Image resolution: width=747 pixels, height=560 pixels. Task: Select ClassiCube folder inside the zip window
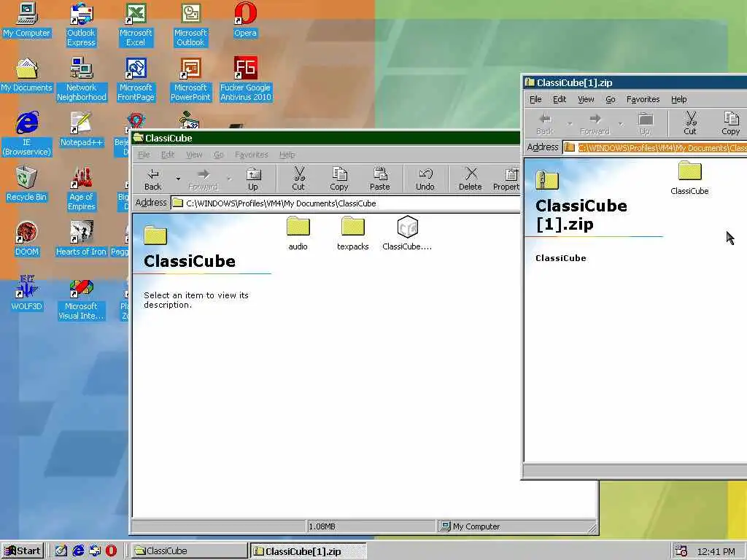pos(689,178)
